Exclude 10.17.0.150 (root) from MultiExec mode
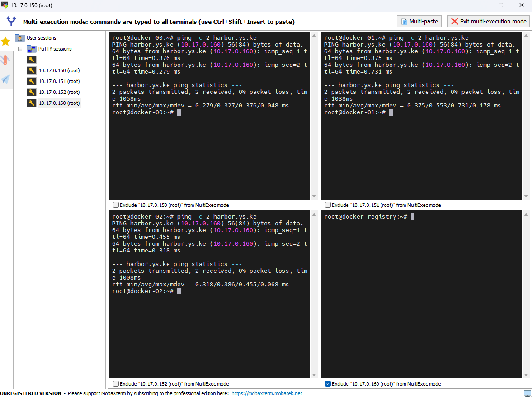 [116, 205]
